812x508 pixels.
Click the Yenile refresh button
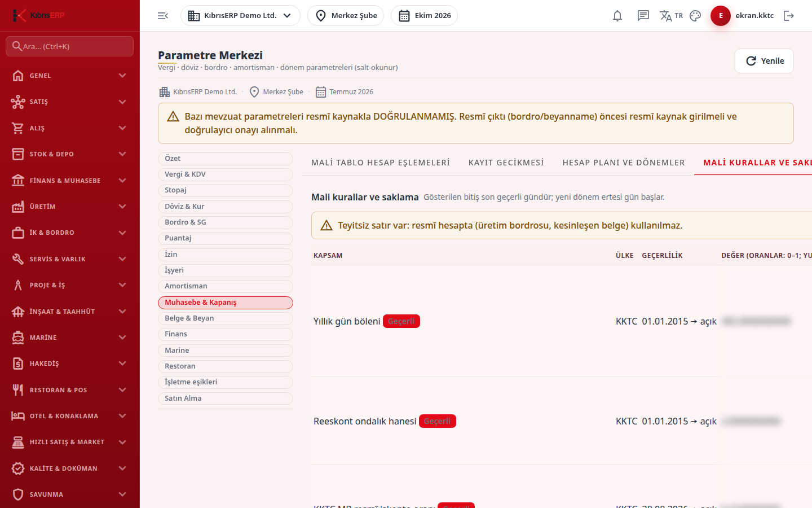point(764,61)
